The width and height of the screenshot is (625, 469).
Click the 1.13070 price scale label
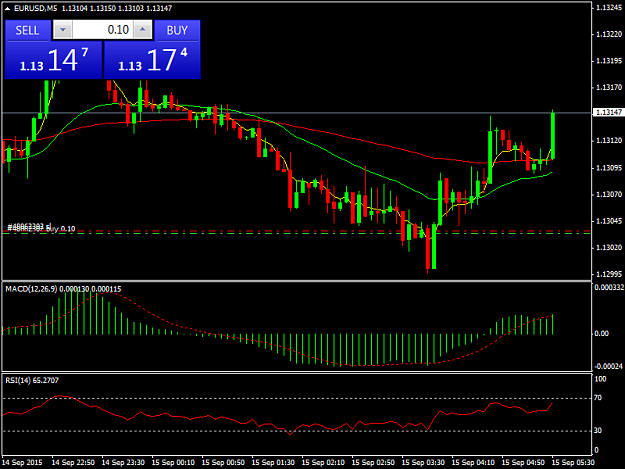click(x=609, y=194)
